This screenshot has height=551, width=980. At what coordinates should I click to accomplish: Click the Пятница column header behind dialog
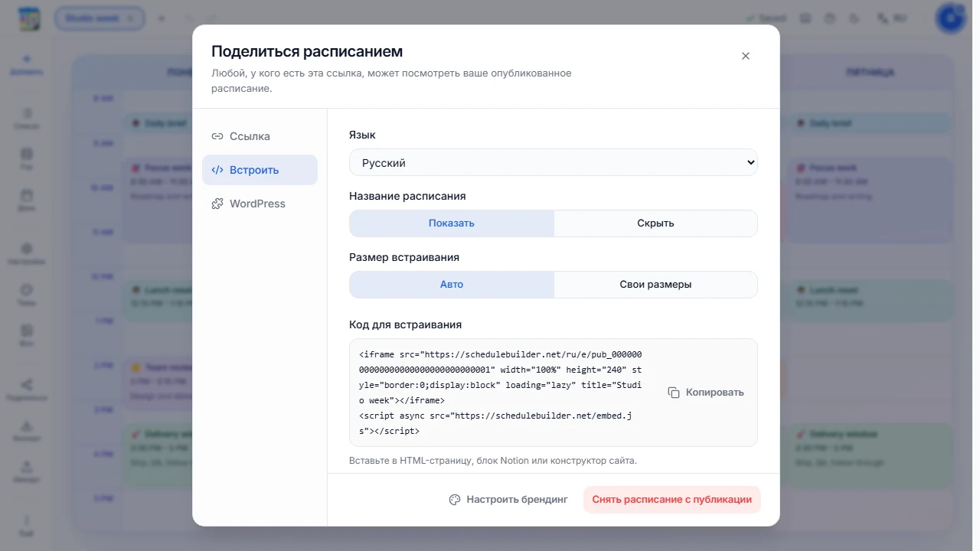tap(871, 73)
